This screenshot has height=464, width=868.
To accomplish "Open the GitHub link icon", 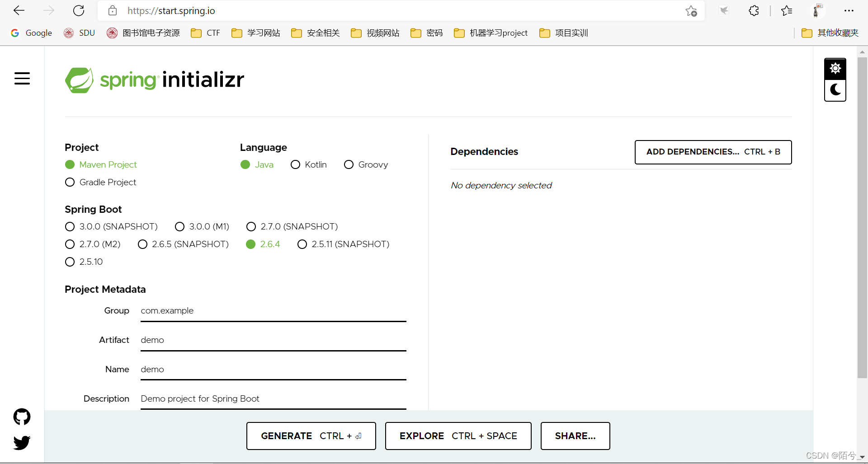I will (22, 417).
